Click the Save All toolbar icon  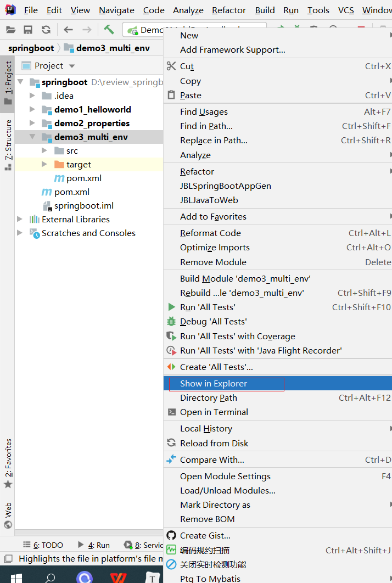point(28,30)
